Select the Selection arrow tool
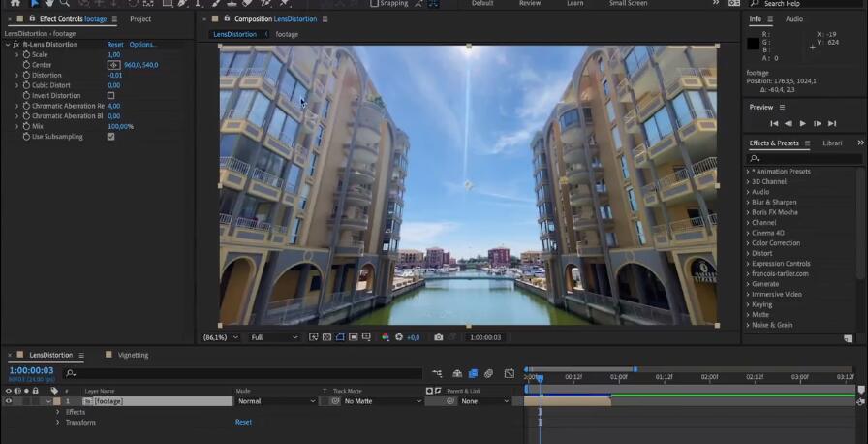868x444 pixels. pyautogui.click(x=35, y=3)
